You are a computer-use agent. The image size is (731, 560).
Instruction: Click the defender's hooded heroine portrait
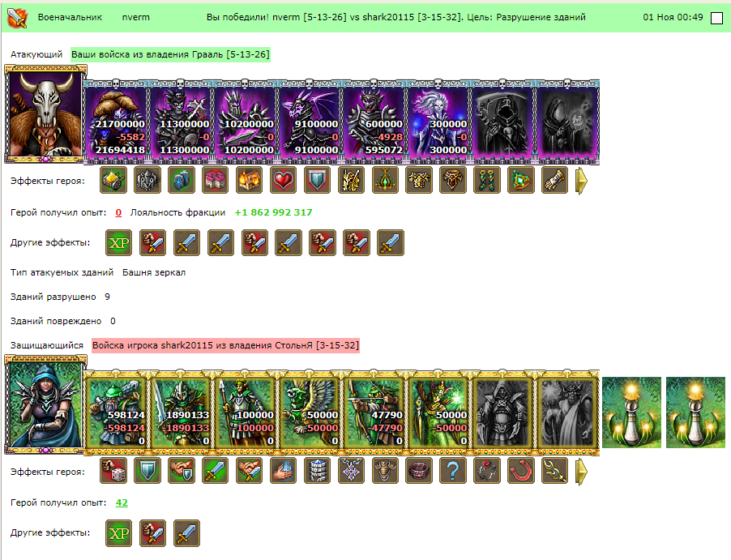click(x=45, y=404)
